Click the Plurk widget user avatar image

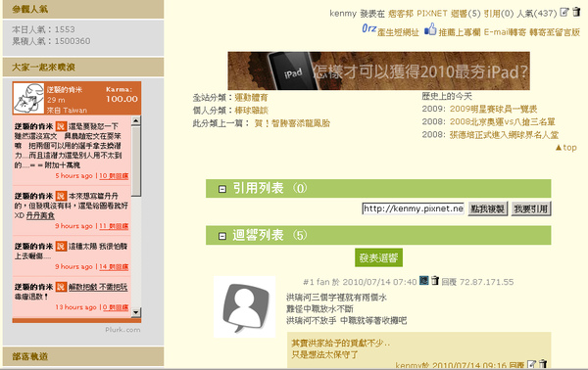tap(28, 98)
